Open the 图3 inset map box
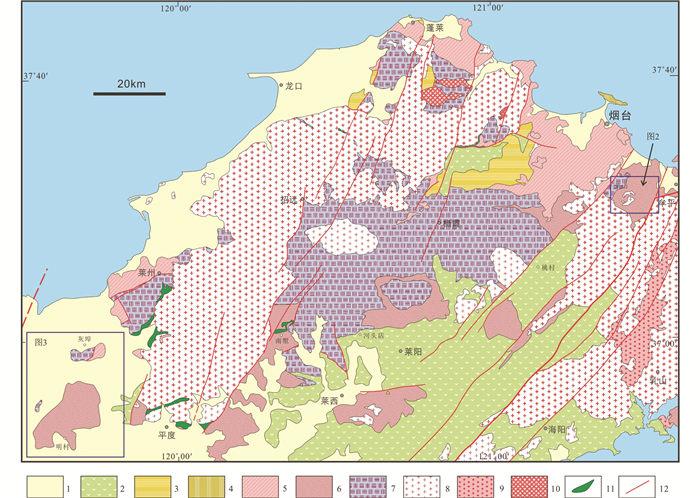The width and height of the screenshot is (700, 498). (x=75, y=392)
